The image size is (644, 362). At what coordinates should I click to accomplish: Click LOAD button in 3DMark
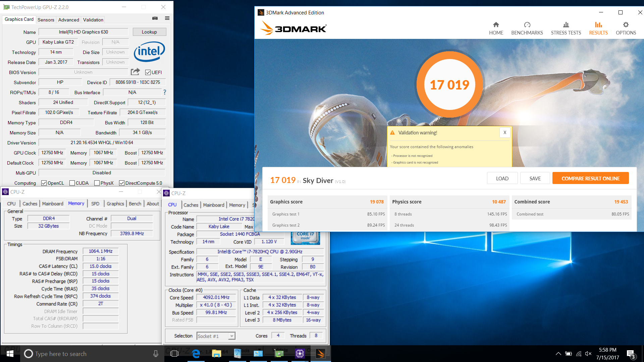(502, 178)
